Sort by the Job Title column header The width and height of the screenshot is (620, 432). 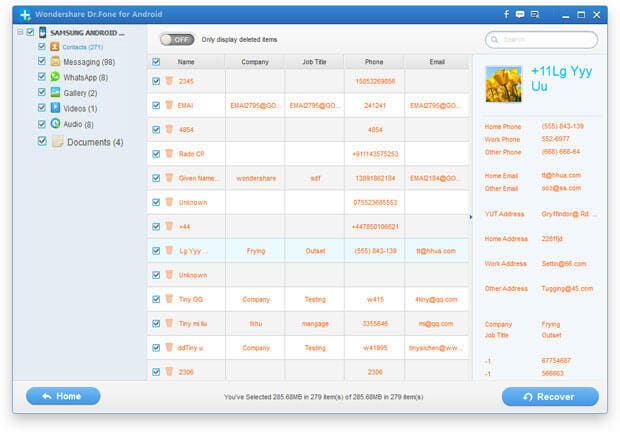(314, 62)
